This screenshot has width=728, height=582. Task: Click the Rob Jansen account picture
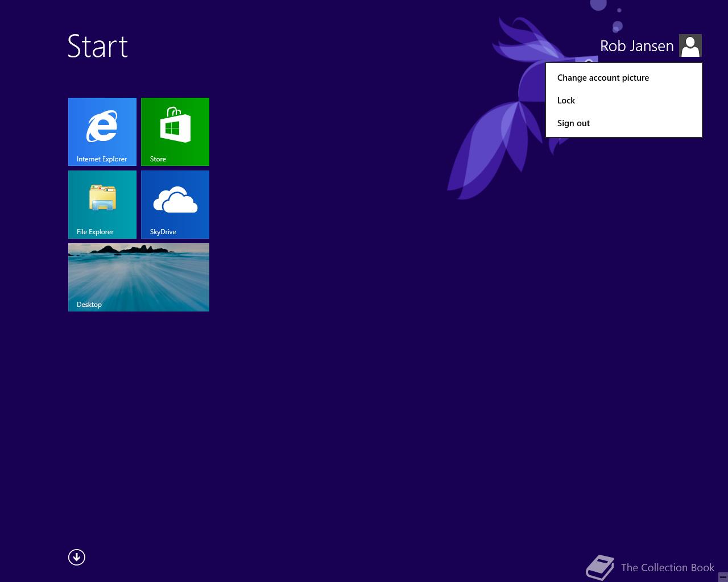[690, 45]
